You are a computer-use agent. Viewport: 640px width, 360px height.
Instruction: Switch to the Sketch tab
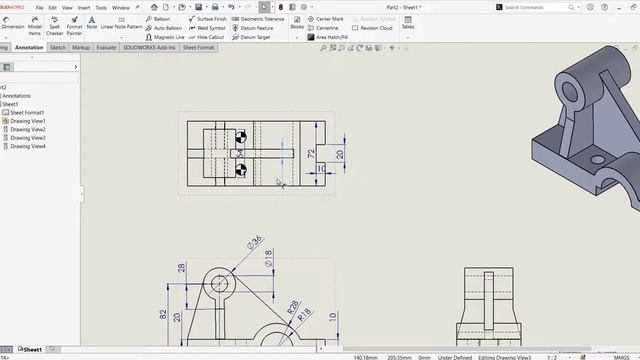[x=58, y=47]
